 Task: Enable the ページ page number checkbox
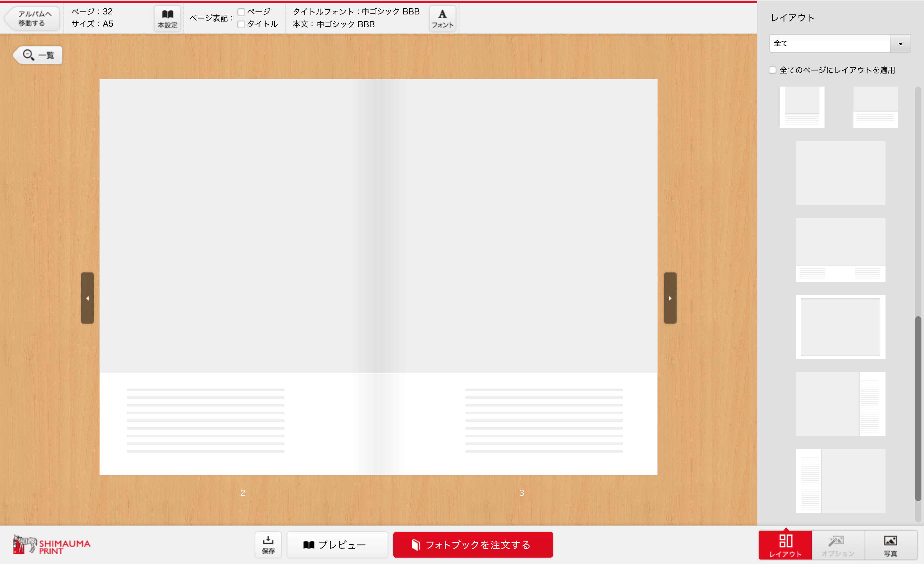coord(242,12)
